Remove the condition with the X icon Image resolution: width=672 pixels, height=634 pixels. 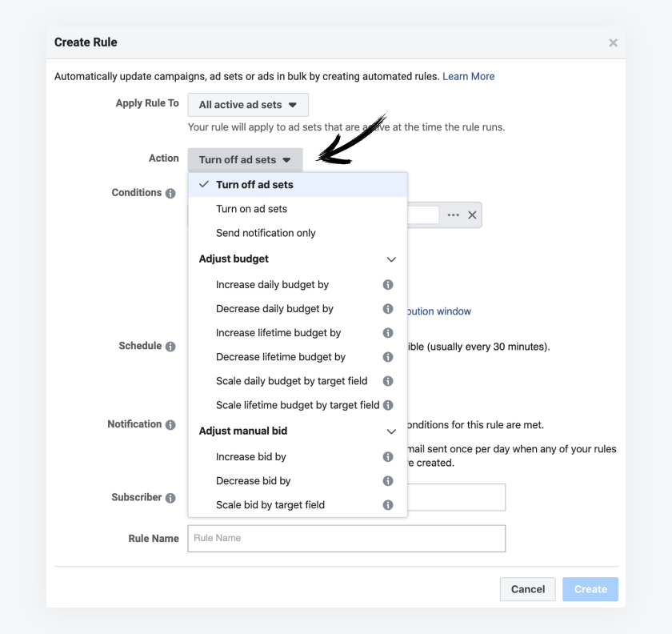472,215
